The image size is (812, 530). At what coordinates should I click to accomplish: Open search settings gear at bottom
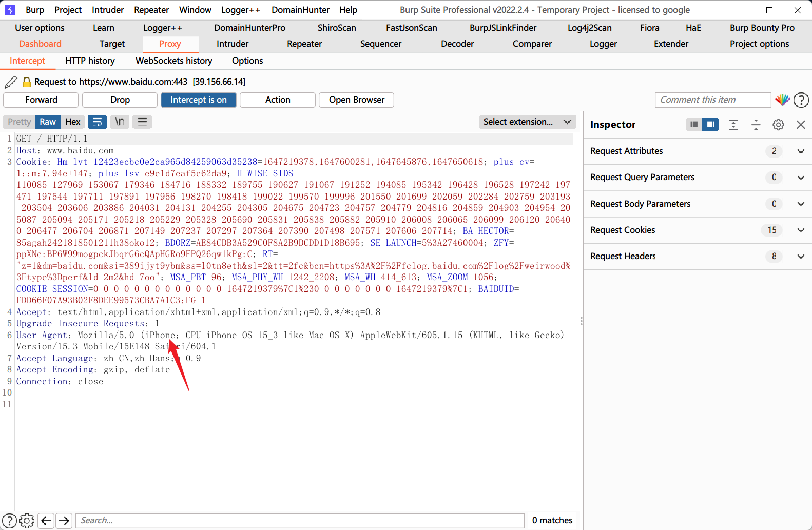click(x=27, y=520)
